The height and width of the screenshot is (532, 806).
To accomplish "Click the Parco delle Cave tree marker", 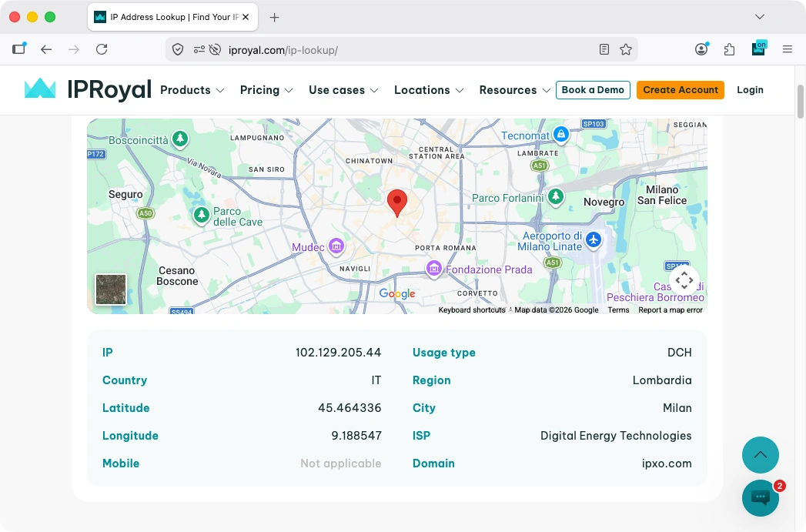I will point(202,215).
